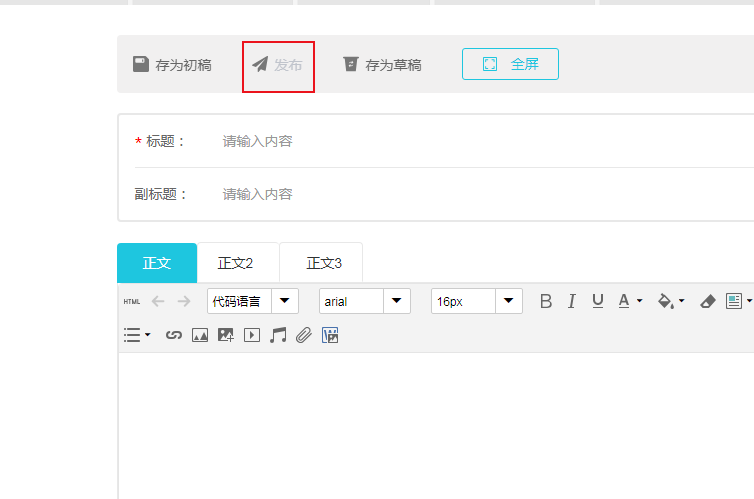Apply the paint bucket background color

666,301
